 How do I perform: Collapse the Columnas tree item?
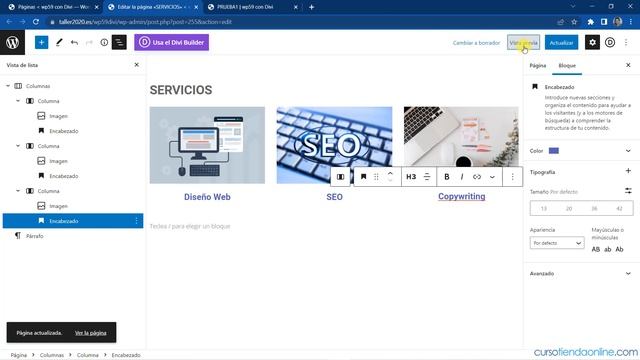tap(8, 86)
